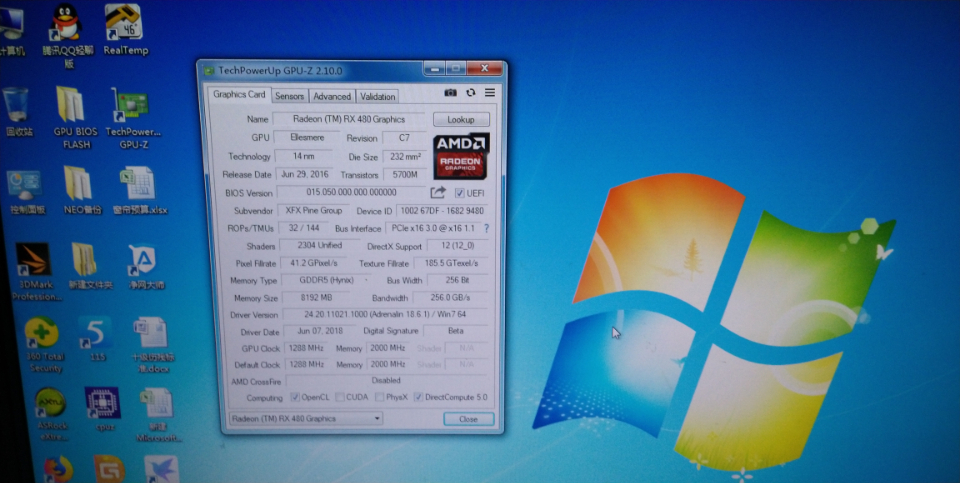The width and height of the screenshot is (960, 483).
Task: Click the Close button in GPU-Z
Action: (x=468, y=419)
